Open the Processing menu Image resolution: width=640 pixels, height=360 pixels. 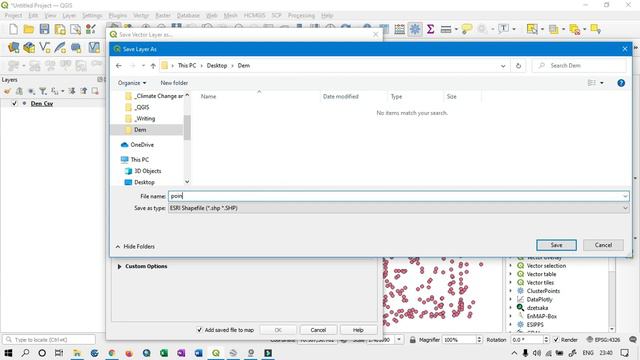point(301,16)
